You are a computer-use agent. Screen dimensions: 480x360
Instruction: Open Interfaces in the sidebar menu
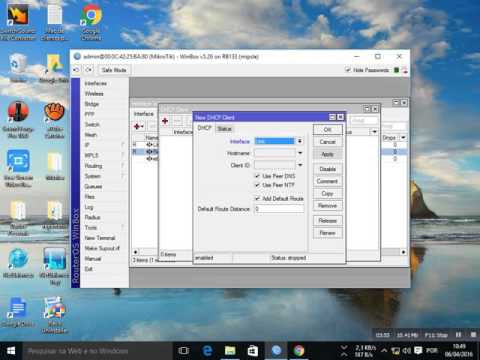96,83
